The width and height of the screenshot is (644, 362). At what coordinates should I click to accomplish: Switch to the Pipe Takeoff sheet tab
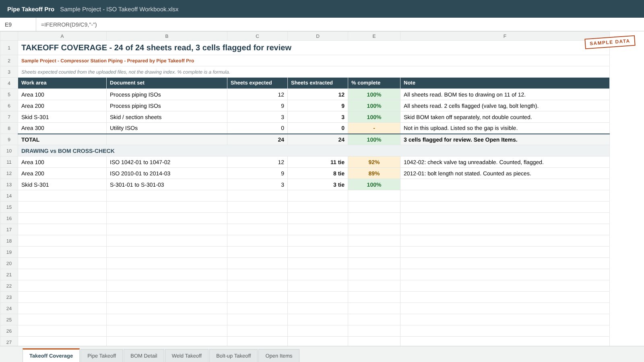tap(101, 356)
